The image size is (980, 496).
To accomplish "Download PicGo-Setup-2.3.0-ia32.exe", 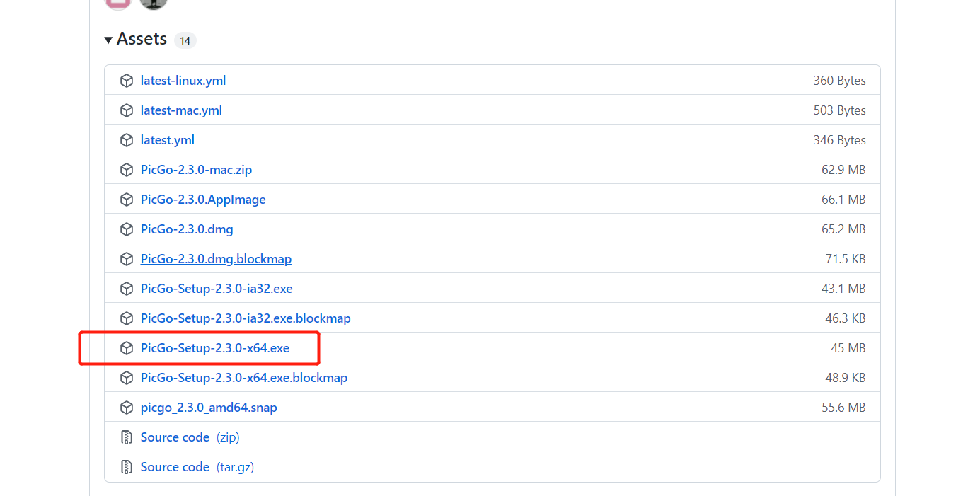I will [x=216, y=289].
